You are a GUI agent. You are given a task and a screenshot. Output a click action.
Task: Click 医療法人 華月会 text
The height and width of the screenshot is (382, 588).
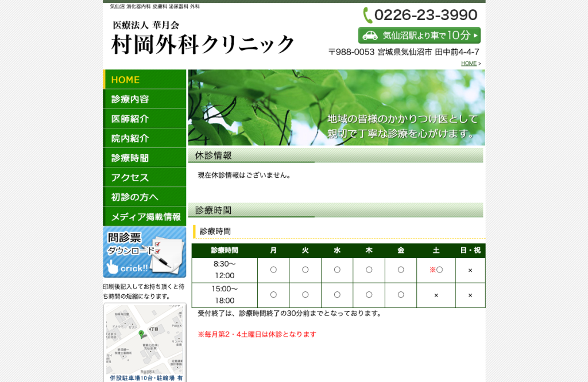point(146,25)
